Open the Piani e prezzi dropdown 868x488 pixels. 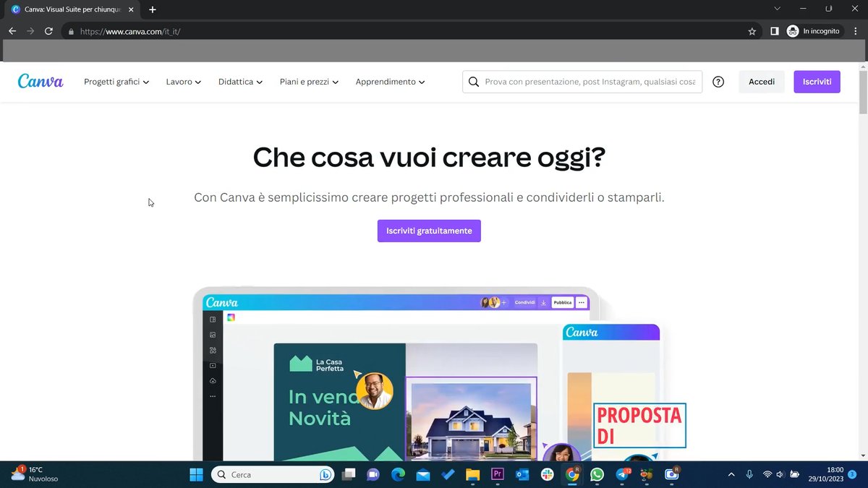pos(309,82)
